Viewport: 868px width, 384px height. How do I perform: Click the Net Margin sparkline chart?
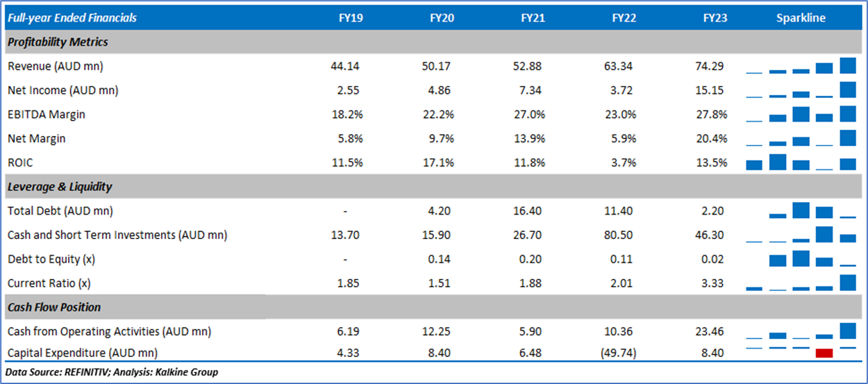[801, 138]
